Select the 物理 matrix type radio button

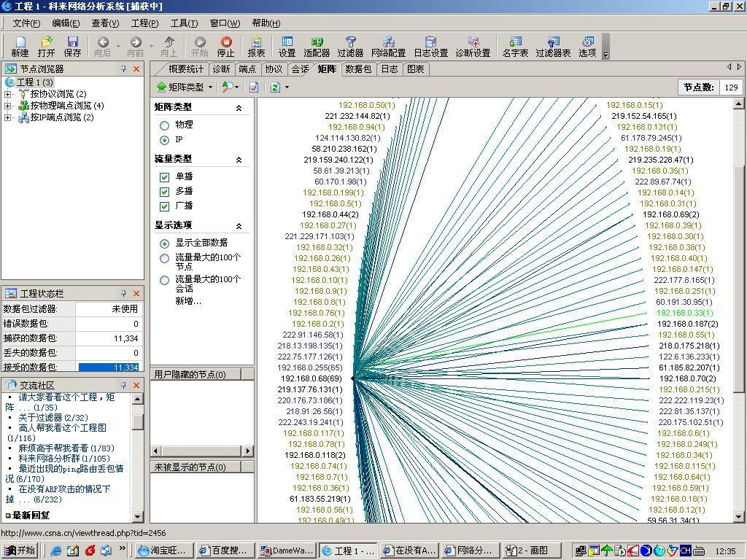click(164, 125)
